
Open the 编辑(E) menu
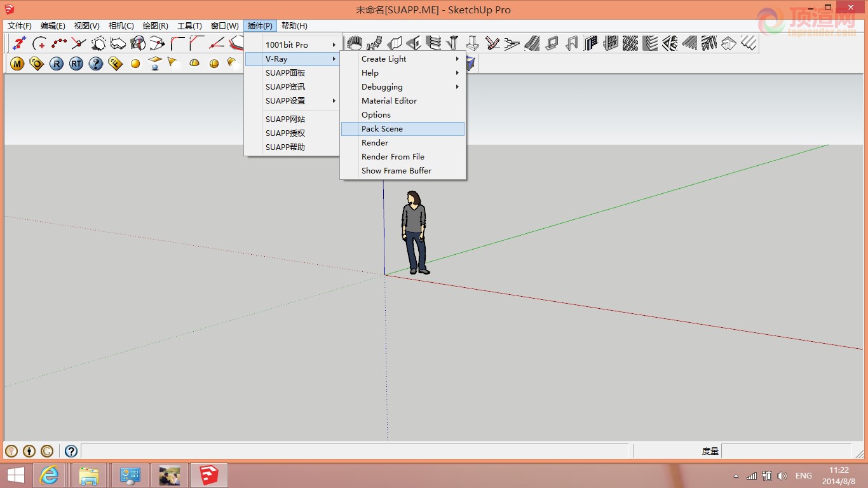tap(53, 26)
